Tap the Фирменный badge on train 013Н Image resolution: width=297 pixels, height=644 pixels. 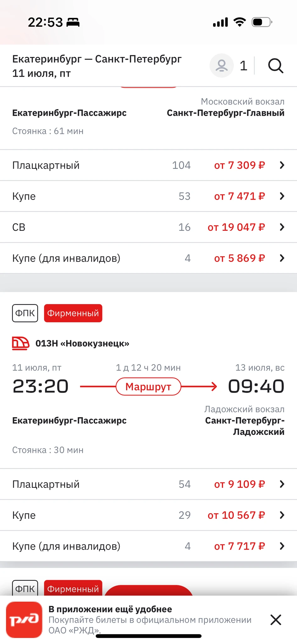[x=73, y=313]
